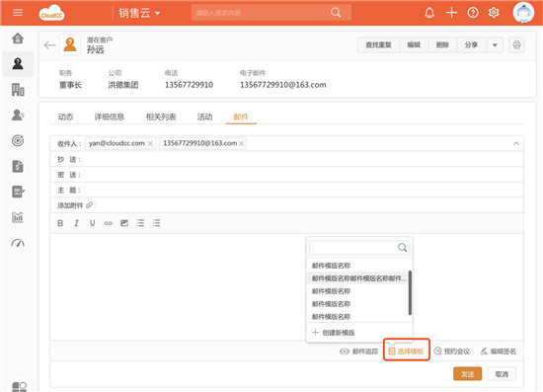
Task: Click the 编辑 button
Action: point(414,45)
